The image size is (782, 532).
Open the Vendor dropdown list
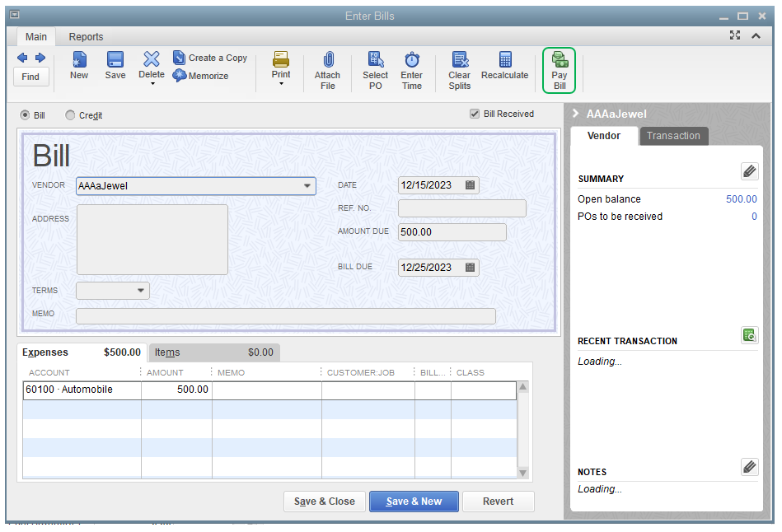(307, 186)
